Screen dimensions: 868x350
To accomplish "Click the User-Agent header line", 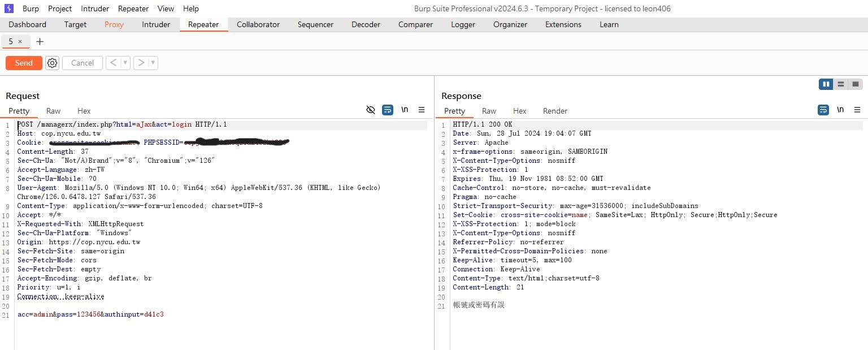I will click(x=199, y=192).
